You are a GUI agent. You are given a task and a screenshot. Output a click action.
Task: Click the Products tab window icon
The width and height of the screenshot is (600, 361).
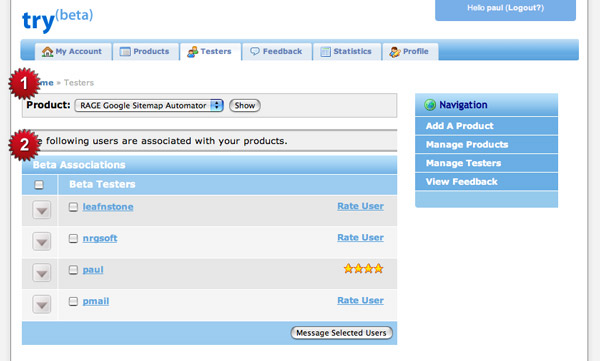tap(125, 52)
